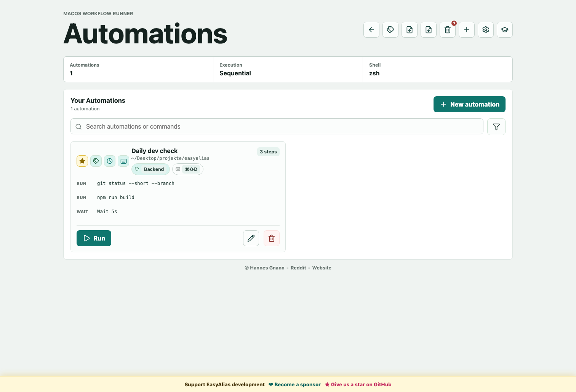Open the Website link in the footer
This screenshot has width=576, height=392.
322,268
